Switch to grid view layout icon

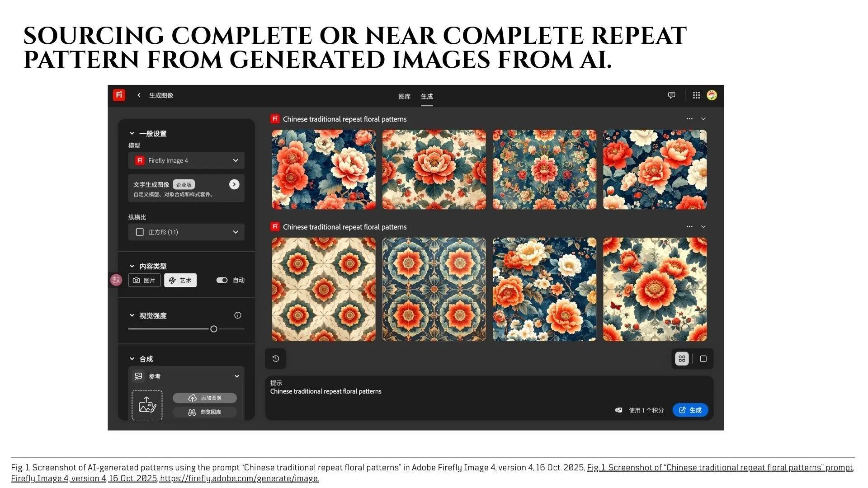(x=682, y=359)
